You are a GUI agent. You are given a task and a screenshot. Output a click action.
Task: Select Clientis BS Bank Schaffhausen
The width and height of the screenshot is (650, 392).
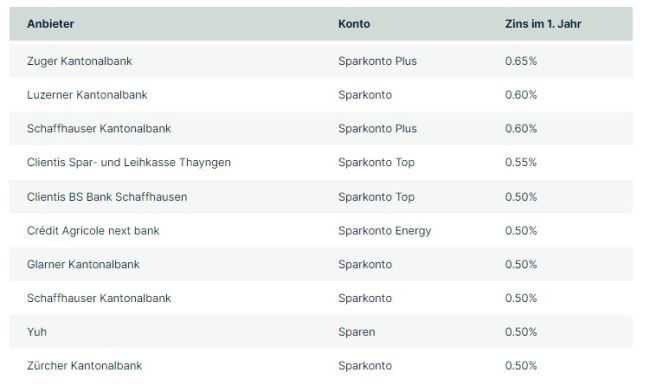click(x=107, y=197)
